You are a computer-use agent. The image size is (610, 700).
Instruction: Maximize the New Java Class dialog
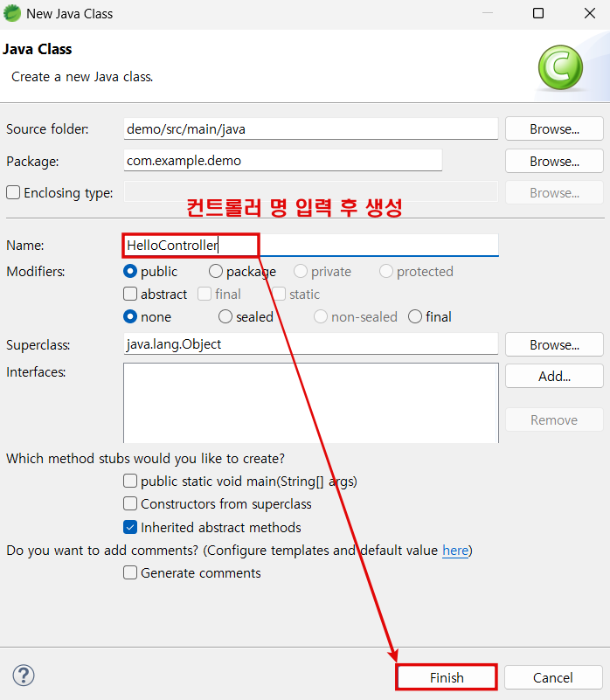pos(538,13)
